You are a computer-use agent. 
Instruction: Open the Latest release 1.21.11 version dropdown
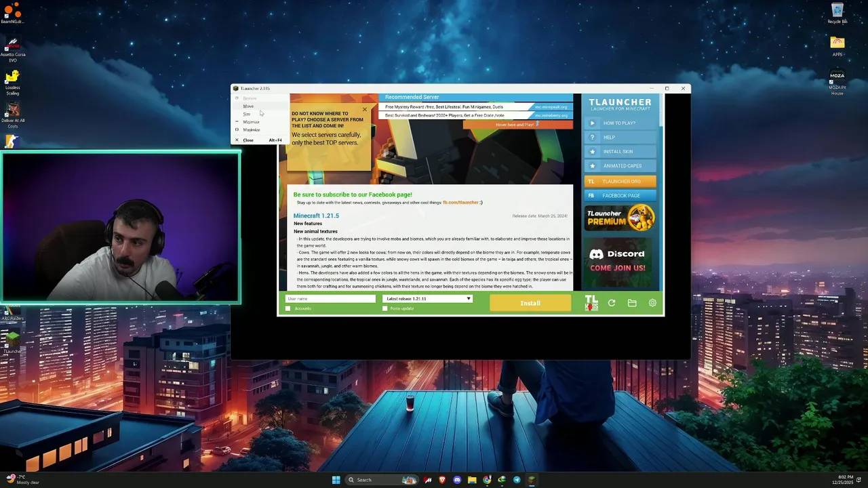[427, 299]
